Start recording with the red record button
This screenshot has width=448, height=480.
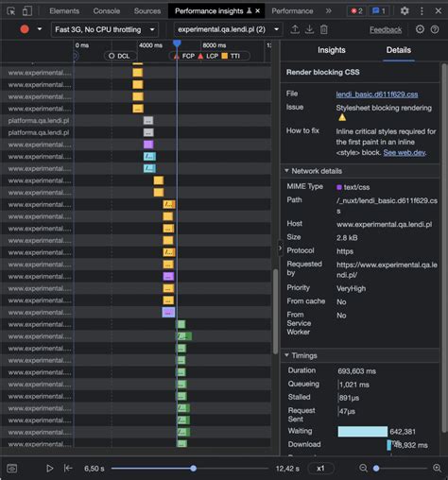pyautogui.click(x=25, y=29)
